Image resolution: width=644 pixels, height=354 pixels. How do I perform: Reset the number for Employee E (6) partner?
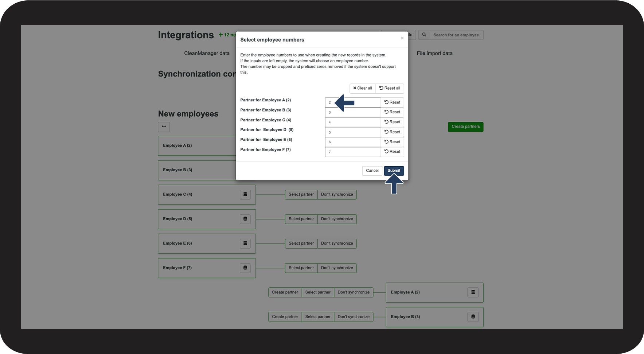tap(392, 142)
